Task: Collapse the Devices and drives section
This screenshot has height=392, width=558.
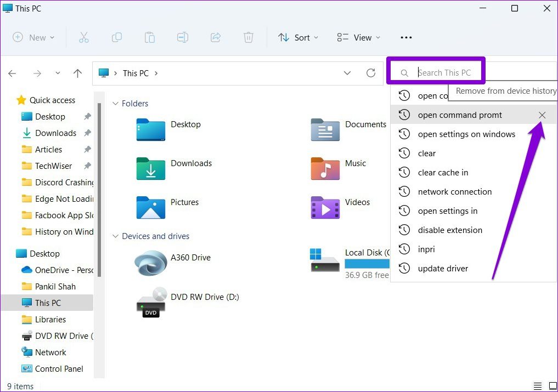Action: (115, 236)
